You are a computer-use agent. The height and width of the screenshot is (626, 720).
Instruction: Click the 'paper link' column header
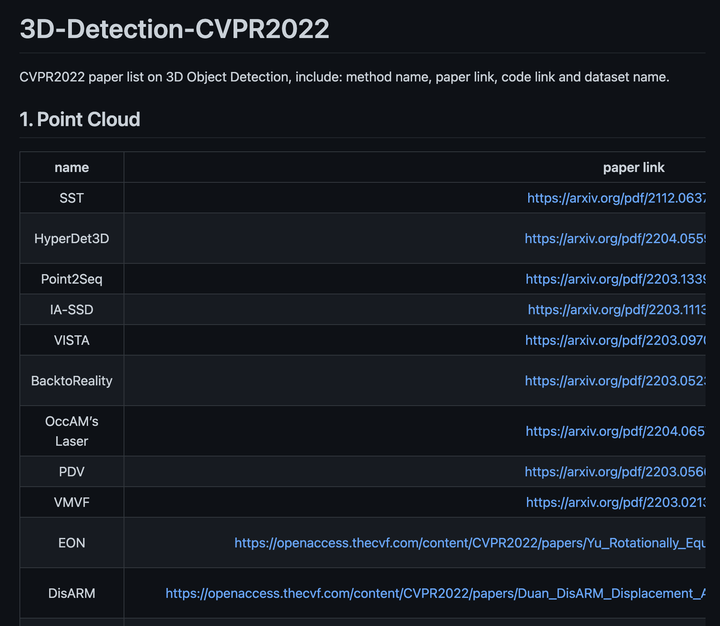tap(634, 168)
